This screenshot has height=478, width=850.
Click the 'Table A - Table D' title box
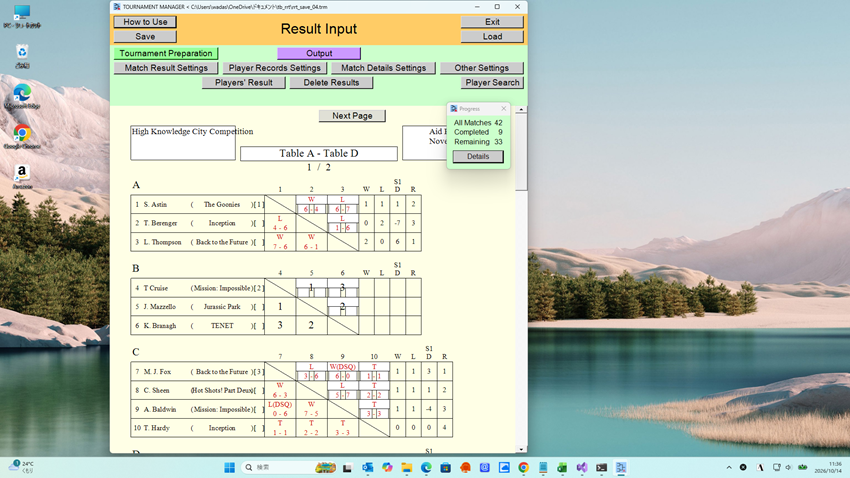coord(319,153)
